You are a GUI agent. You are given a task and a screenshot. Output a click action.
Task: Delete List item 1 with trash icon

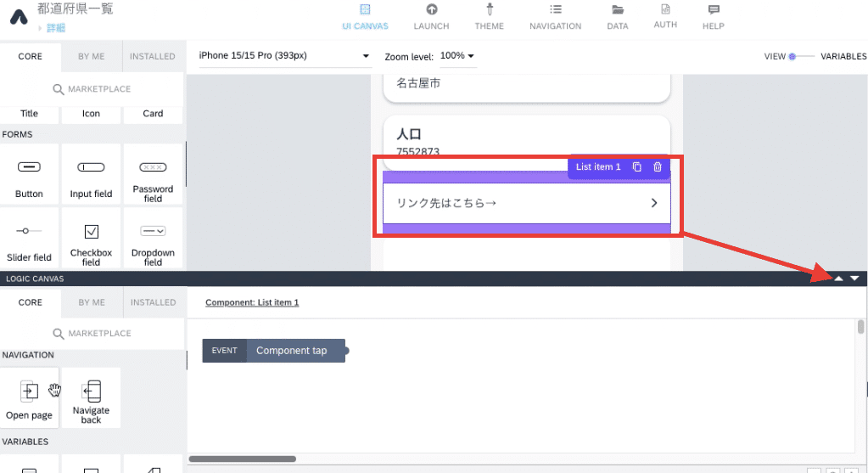[x=657, y=166]
